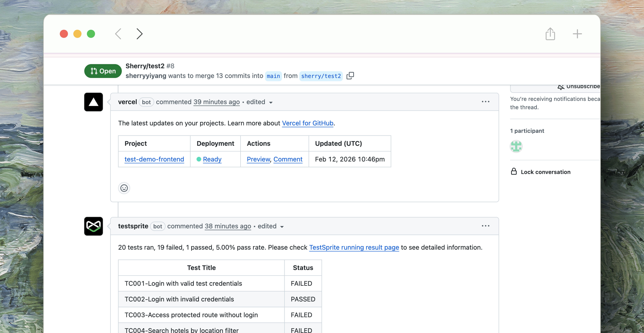The image size is (644, 333).
Task: Click the vercel author name
Action: [127, 102]
